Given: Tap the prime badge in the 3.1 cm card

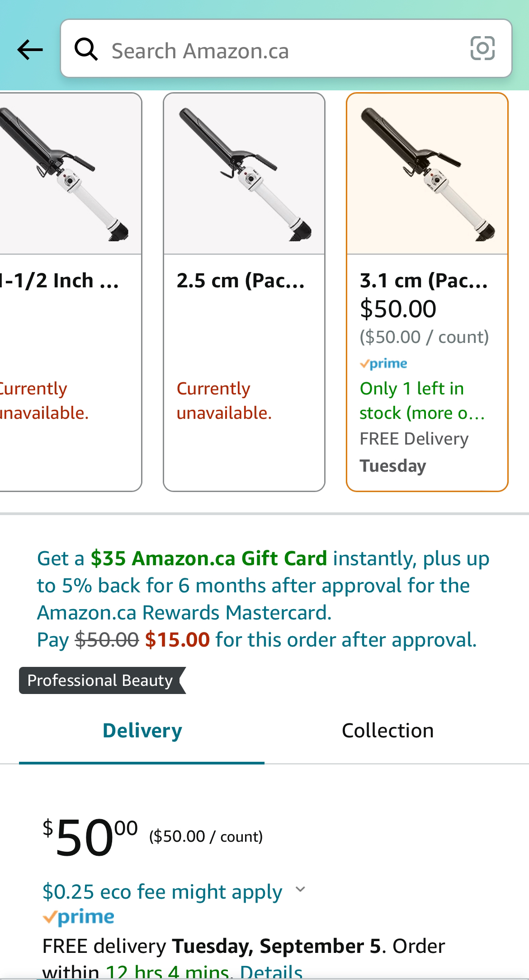Looking at the screenshot, I should [x=383, y=364].
